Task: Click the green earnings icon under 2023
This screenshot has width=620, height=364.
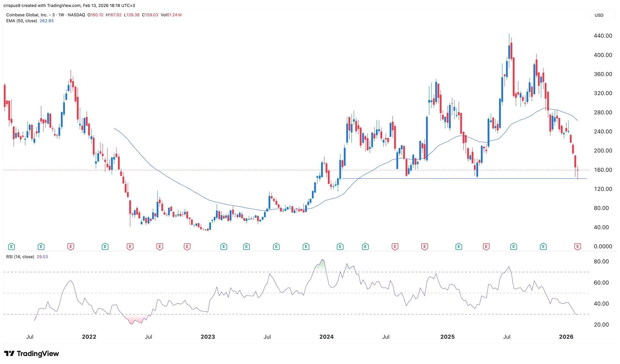Action: click(x=223, y=246)
